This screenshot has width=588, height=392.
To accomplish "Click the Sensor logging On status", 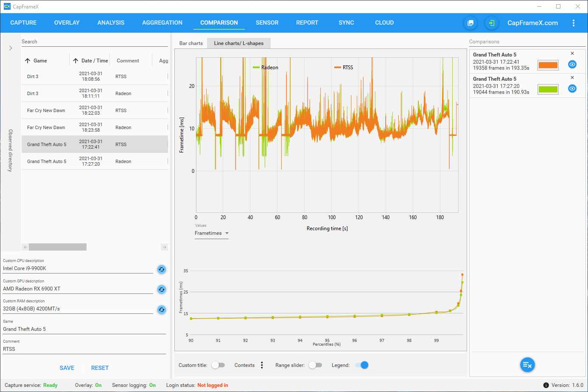I will pyautogui.click(x=152, y=385).
